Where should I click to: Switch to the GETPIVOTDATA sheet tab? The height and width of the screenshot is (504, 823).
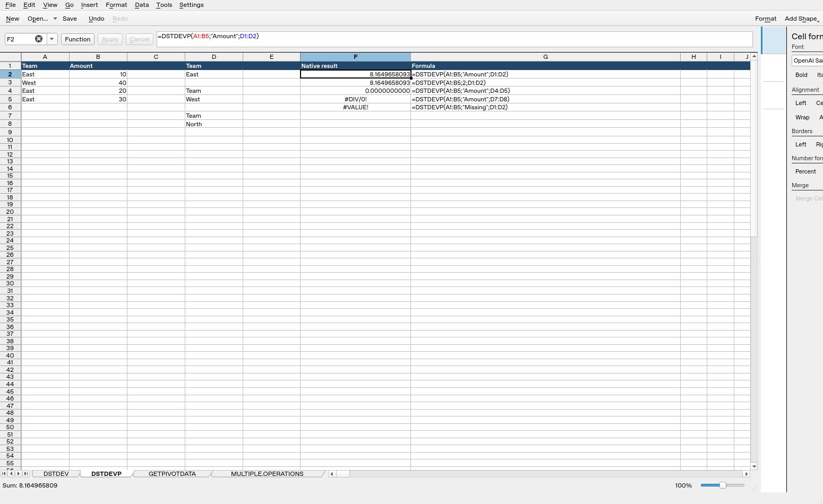[x=172, y=474]
